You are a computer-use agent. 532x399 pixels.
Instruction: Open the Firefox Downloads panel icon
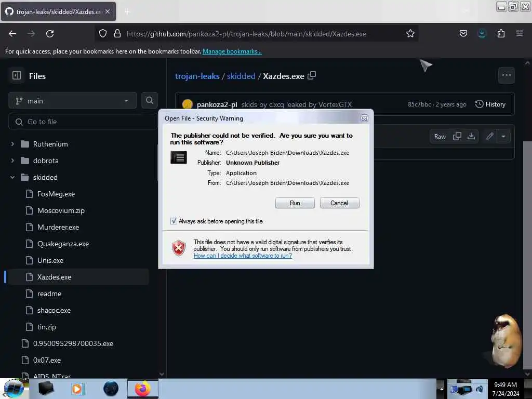pos(482,33)
